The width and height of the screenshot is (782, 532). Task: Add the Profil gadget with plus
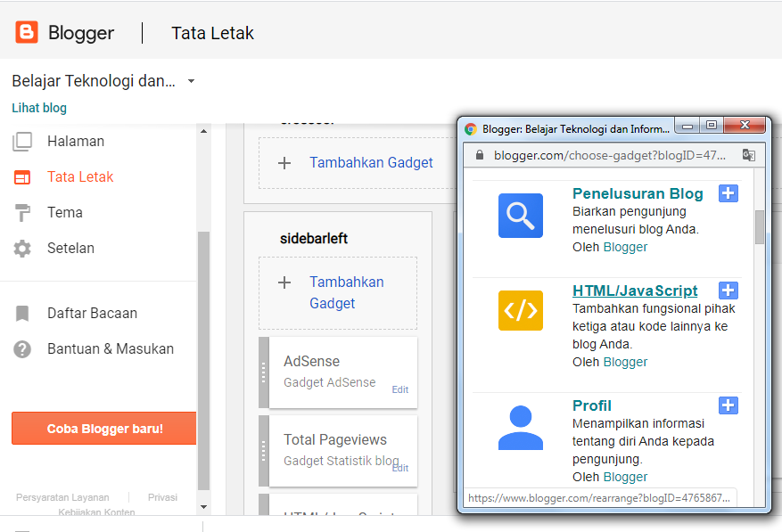[728, 405]
